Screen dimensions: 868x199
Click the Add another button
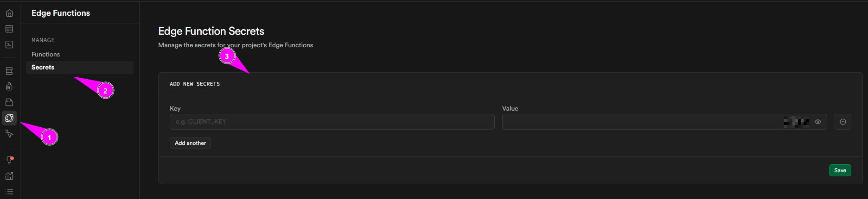pos(190,143)
